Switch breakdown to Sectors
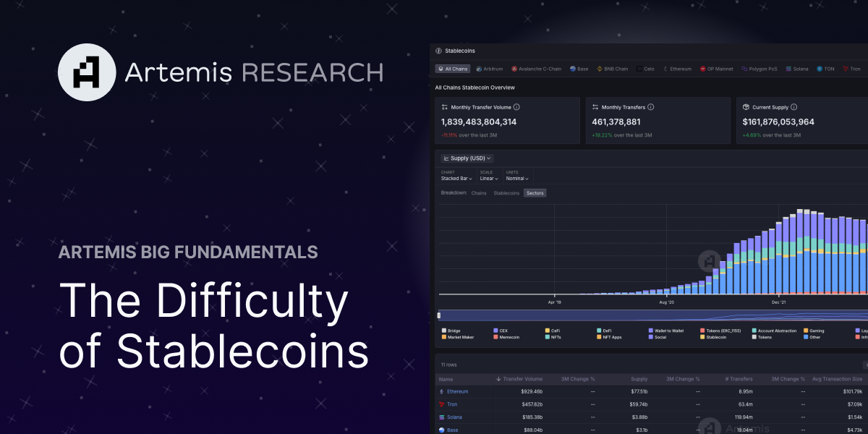 [535, 193]
